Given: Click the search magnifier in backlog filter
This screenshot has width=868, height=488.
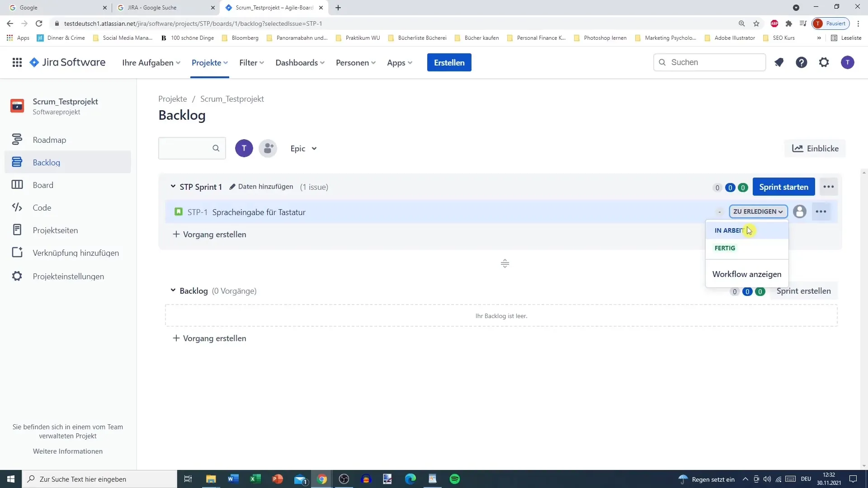Looking at the screenshot, I should (216, 148).
